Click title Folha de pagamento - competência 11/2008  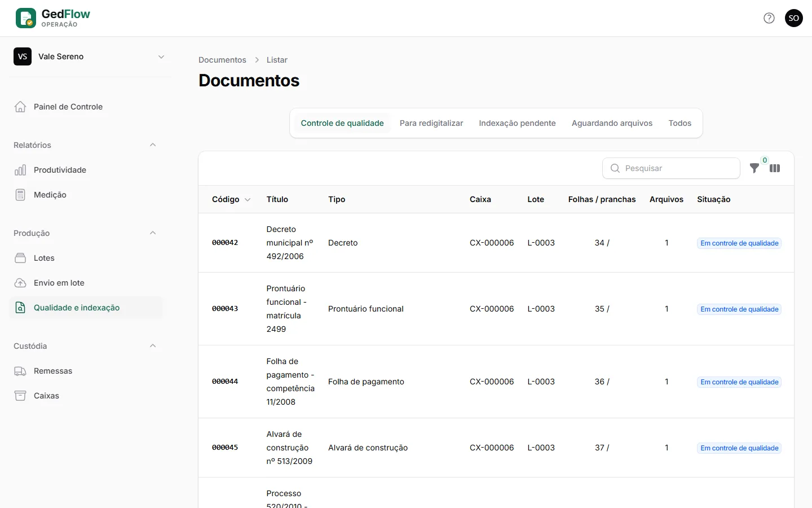click(290, 382)
